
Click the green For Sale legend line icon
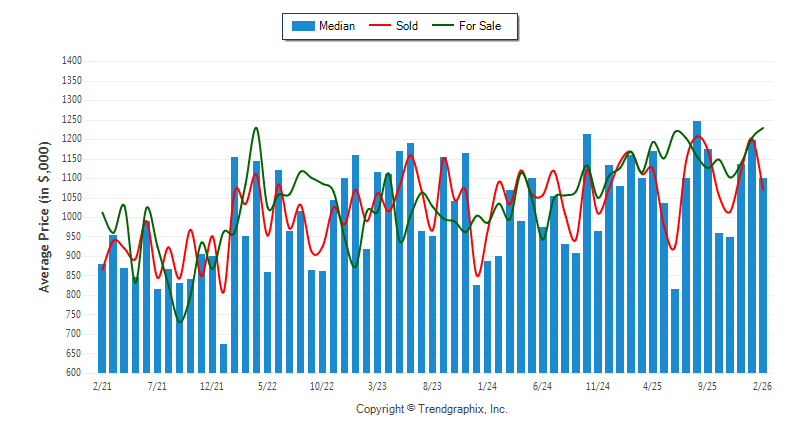(x=443, y=26)
